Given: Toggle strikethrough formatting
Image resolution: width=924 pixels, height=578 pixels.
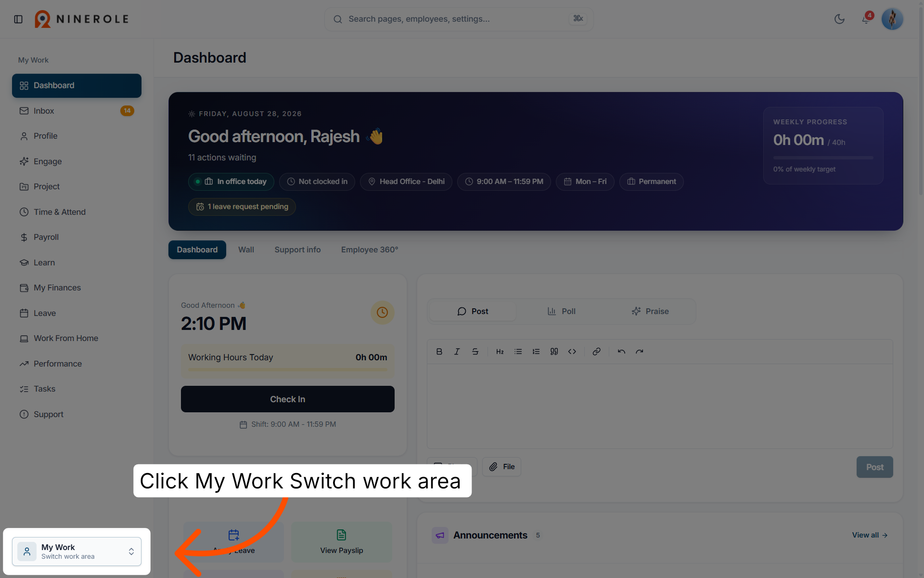Looking at the screenshot, I should pos(475,352).
